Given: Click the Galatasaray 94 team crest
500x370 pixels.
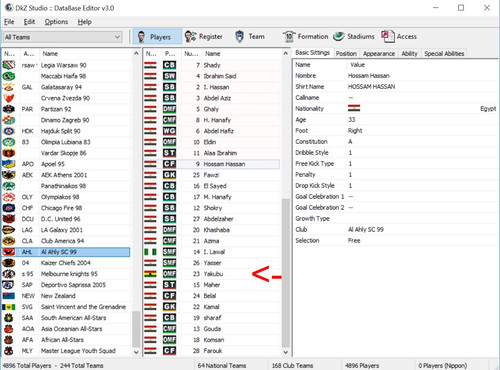Looking at the screenshot, I should (9, 87).
